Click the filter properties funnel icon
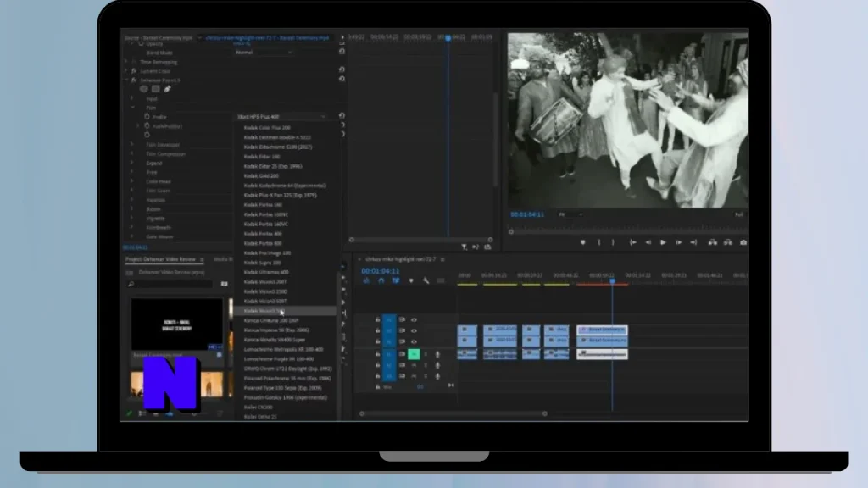The width and height of the screenshot is (868, 488). point(464,247)
